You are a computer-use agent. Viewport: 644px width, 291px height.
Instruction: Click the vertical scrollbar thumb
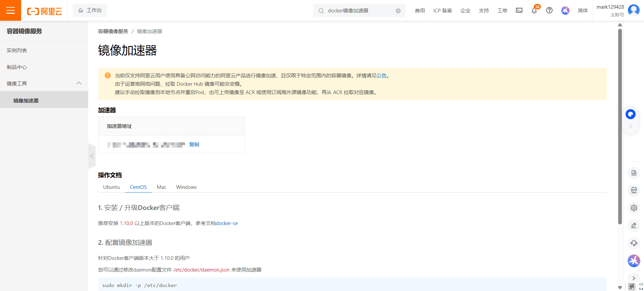pos(620,127)
